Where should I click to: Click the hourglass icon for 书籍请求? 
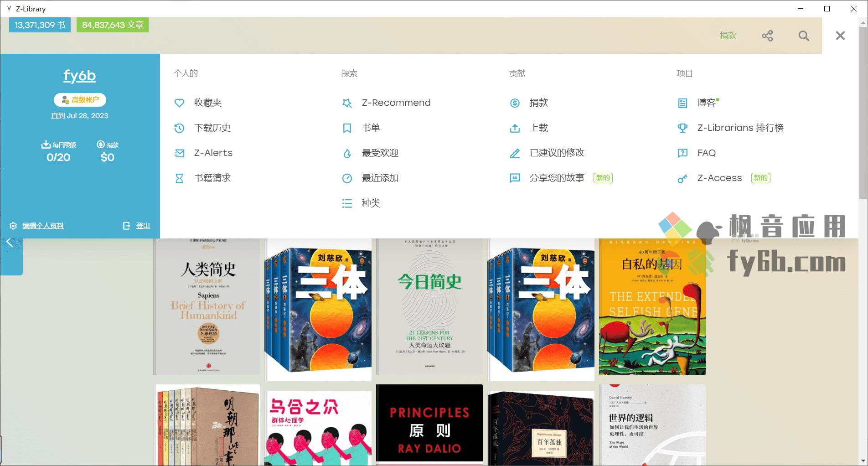(x=179, y=178)
